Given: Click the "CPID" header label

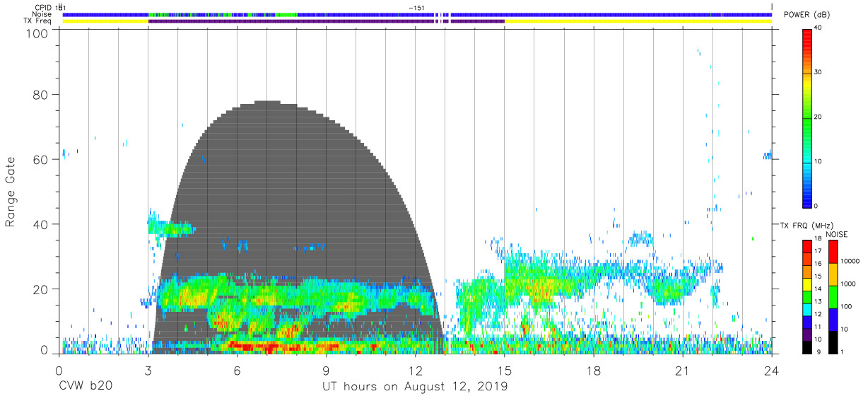Looking at the screenshot, I should [x=44, y=7].
